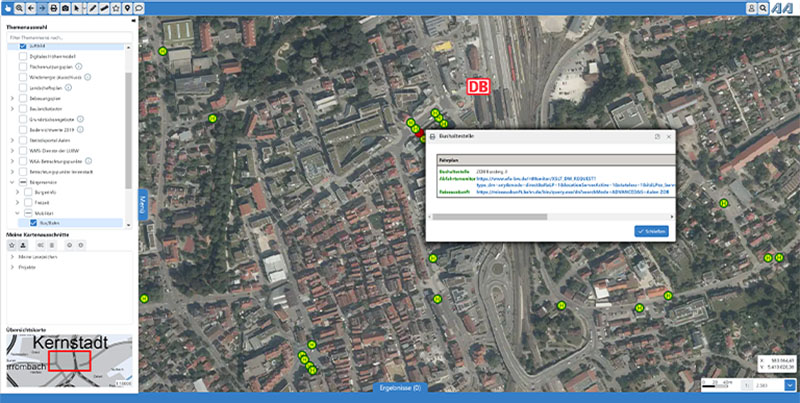Click the red selected bus stop marker

419,133
